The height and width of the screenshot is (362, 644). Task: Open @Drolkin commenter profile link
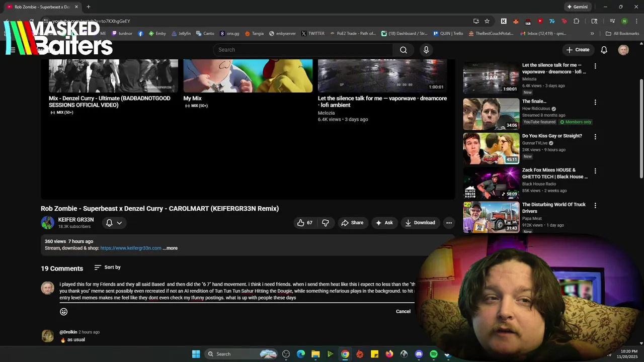[68, 332]
